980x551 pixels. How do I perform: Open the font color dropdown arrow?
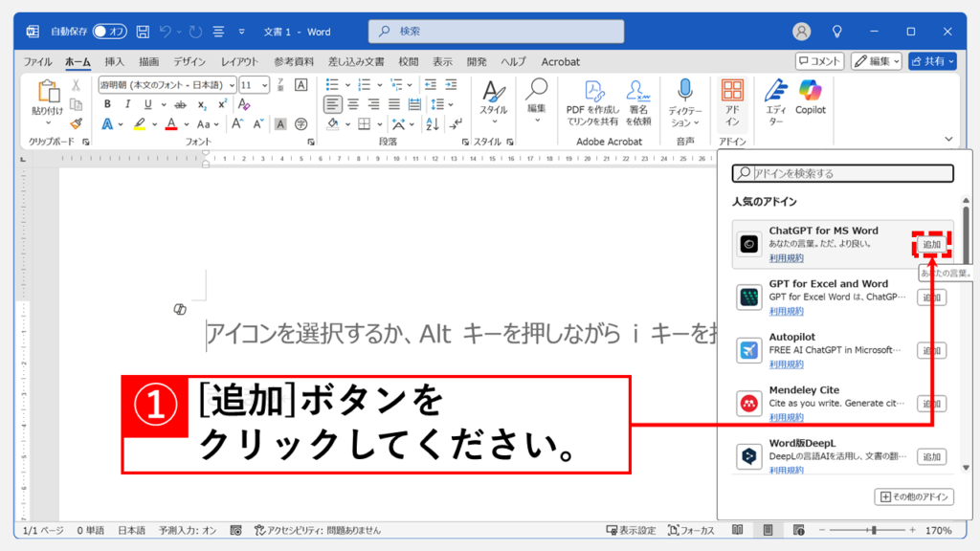tap(187, 124)
